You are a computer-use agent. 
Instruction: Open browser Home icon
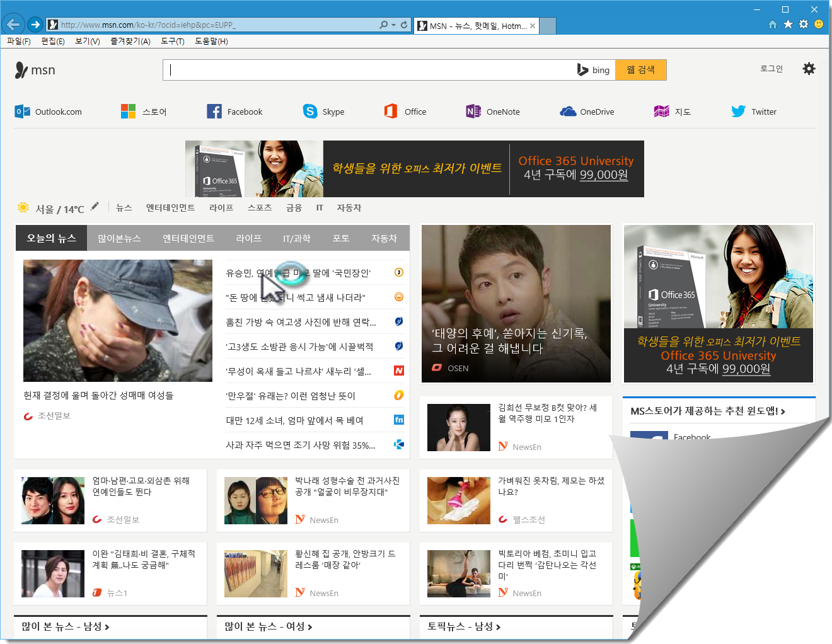click(773, 25)
